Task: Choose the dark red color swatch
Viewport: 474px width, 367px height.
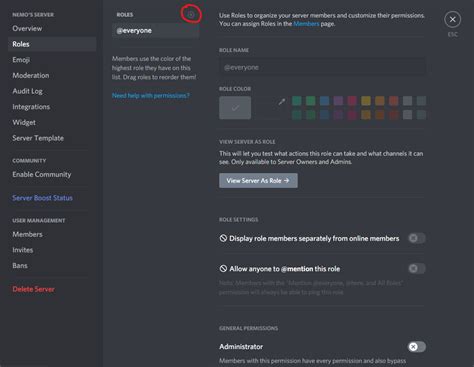Action: pos(394,115)
